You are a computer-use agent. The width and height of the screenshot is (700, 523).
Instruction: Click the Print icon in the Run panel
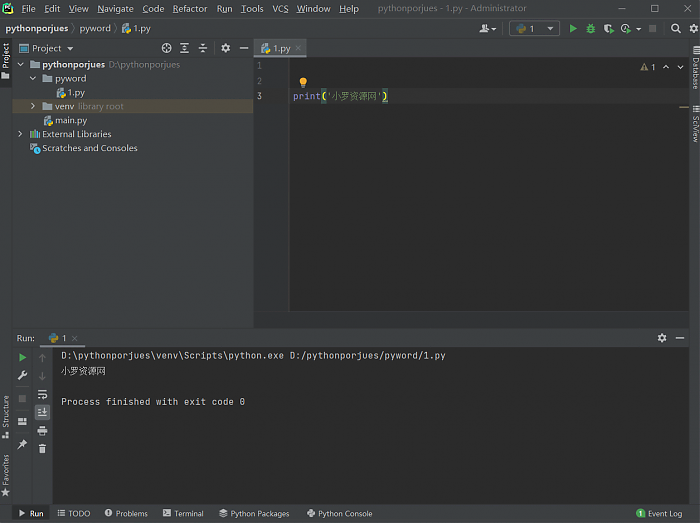tap(42, 430)
